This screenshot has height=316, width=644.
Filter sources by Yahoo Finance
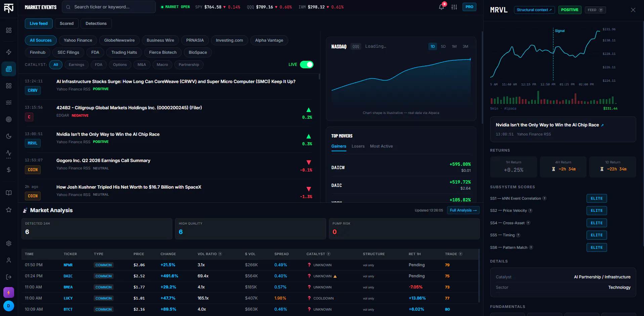coord(78,40)
